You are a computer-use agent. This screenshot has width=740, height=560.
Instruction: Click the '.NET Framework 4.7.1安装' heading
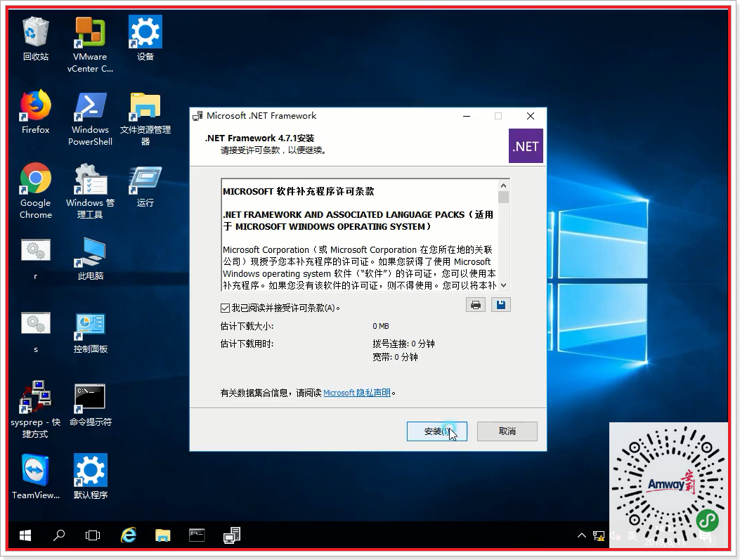tap(259, 138)
